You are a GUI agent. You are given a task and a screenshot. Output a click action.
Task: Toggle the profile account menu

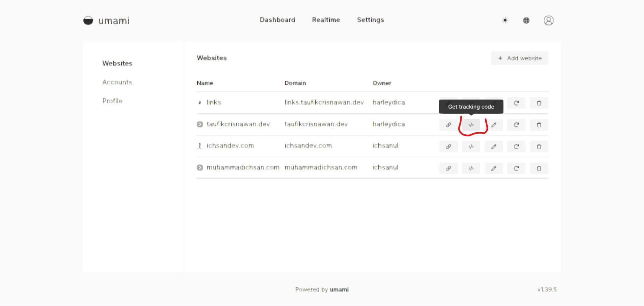tap(548, 20)
